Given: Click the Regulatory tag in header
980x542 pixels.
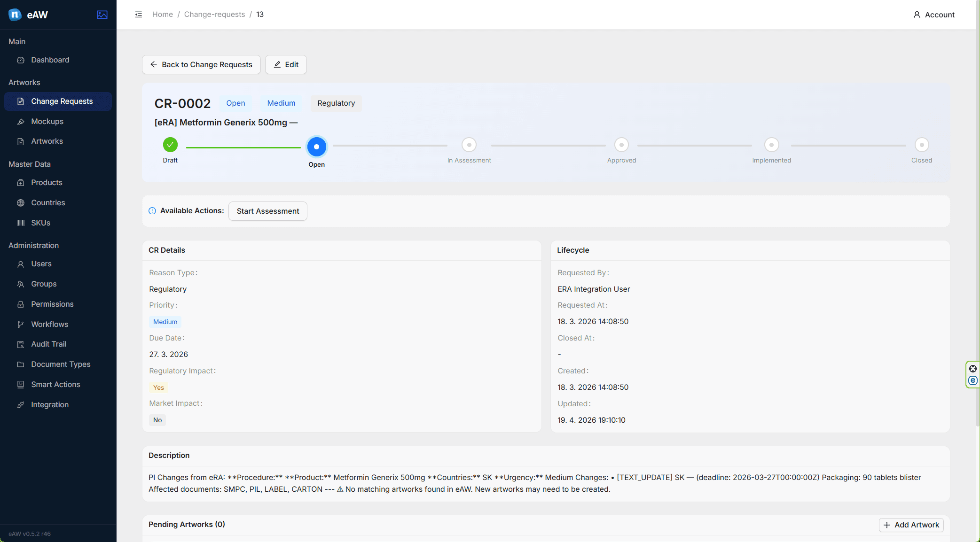Looking at the screenshot, I should click(336, 103).
